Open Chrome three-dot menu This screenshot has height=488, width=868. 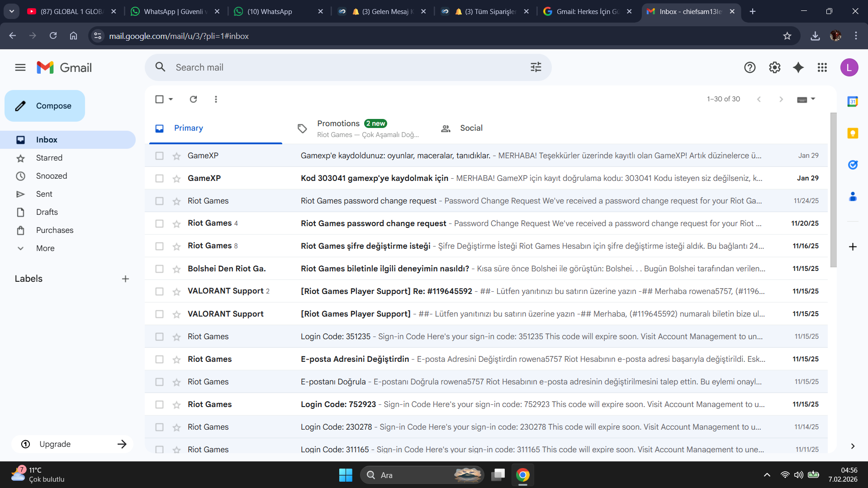point(856,36)
